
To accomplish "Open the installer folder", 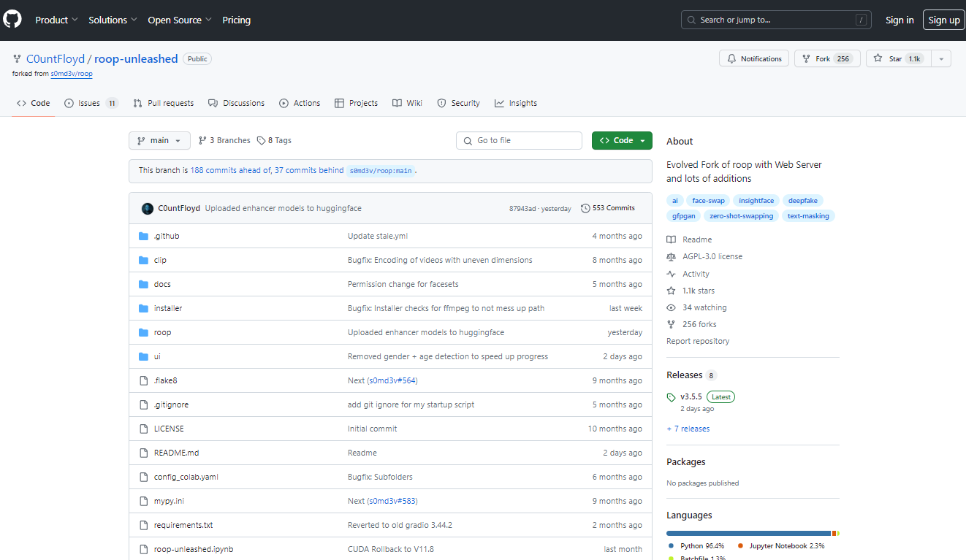I will point(168,308).
